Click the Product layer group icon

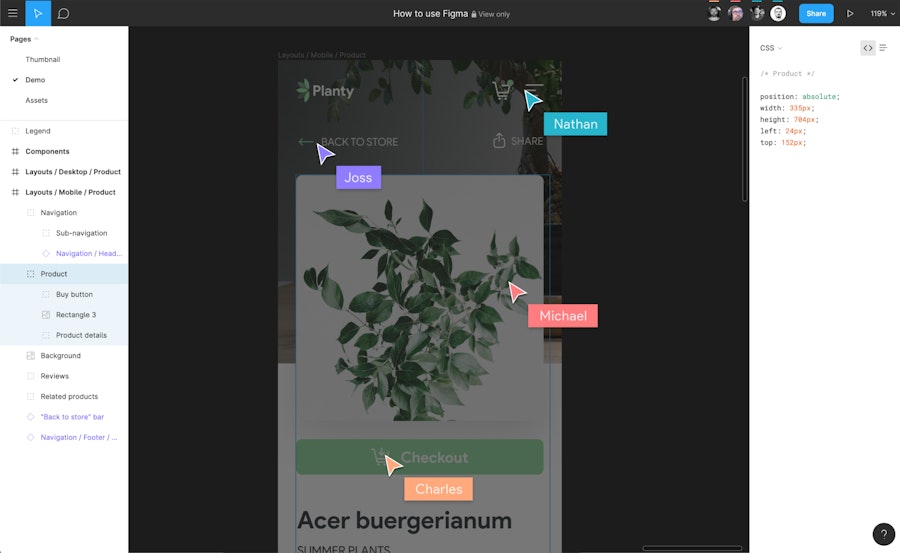click(x=30, y=274)
